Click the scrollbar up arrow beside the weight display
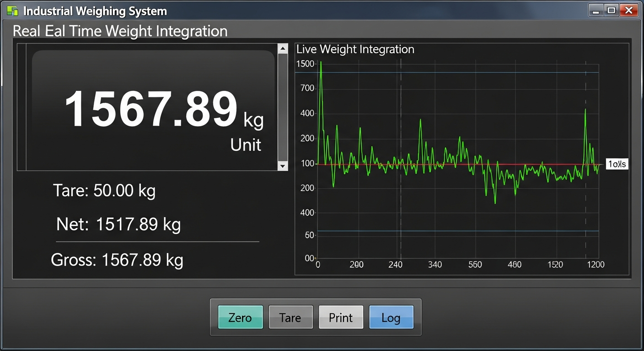Image resolution: width=644 pixels, height=351 pixels. click(x=283, y=48)
